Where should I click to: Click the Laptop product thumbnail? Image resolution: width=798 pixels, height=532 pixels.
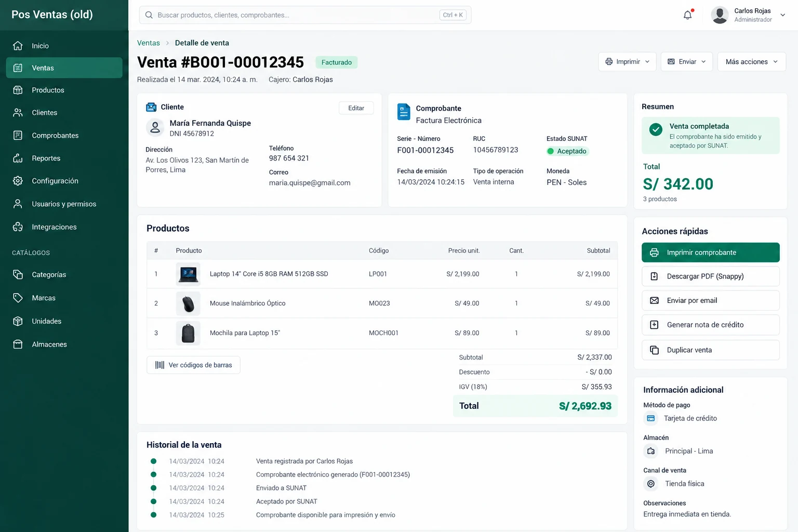coord(188,274)
